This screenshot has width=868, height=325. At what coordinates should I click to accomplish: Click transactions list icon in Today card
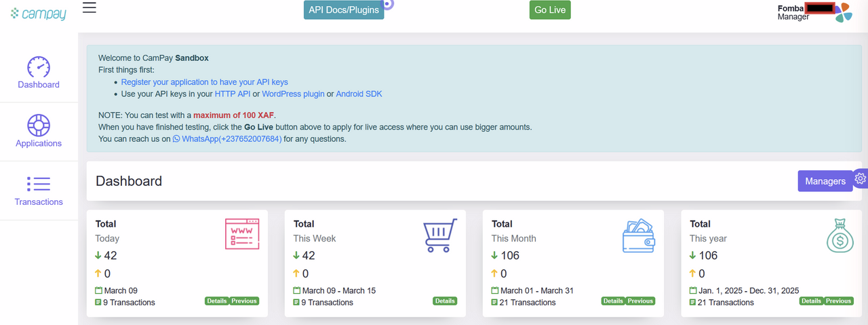click(x=99, y=303)
